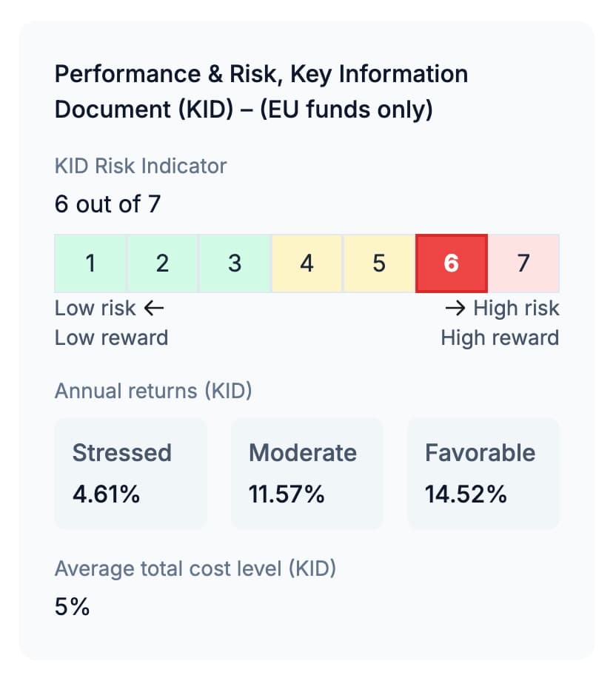Screen dimensions: 616x675
Task: Open the Stressed returns card
Action: (130, 473)
